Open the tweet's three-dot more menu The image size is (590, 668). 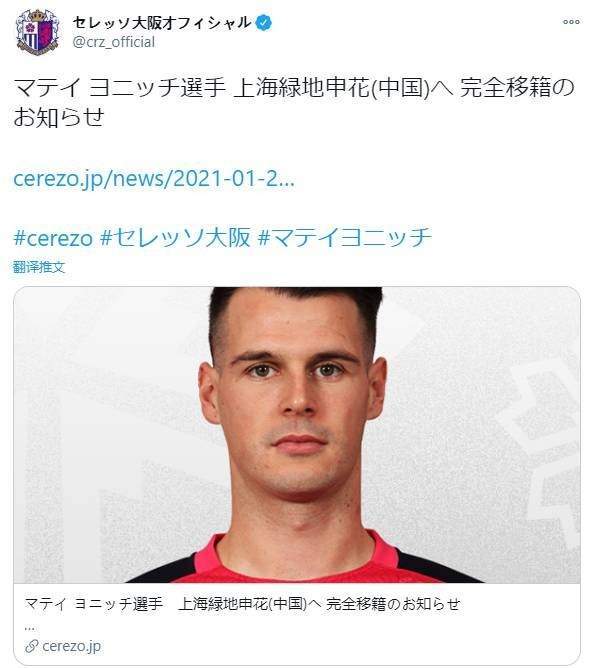click(x=571, y=22)
